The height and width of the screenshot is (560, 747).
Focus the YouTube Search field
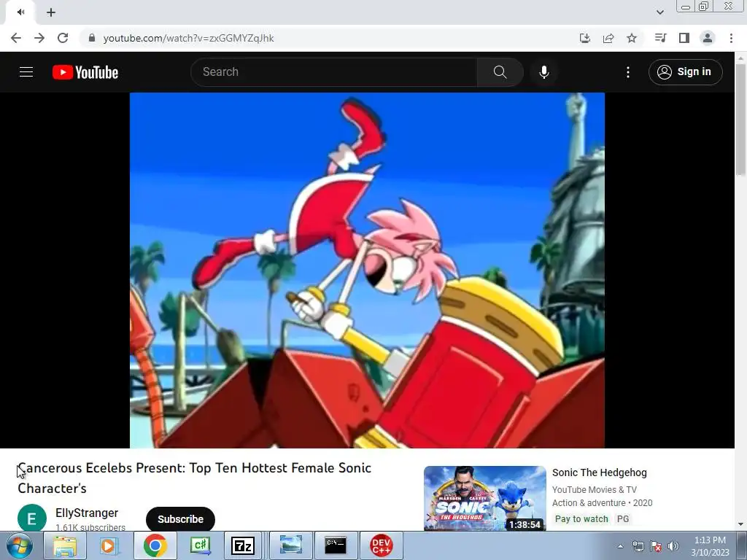click(334, 72)
